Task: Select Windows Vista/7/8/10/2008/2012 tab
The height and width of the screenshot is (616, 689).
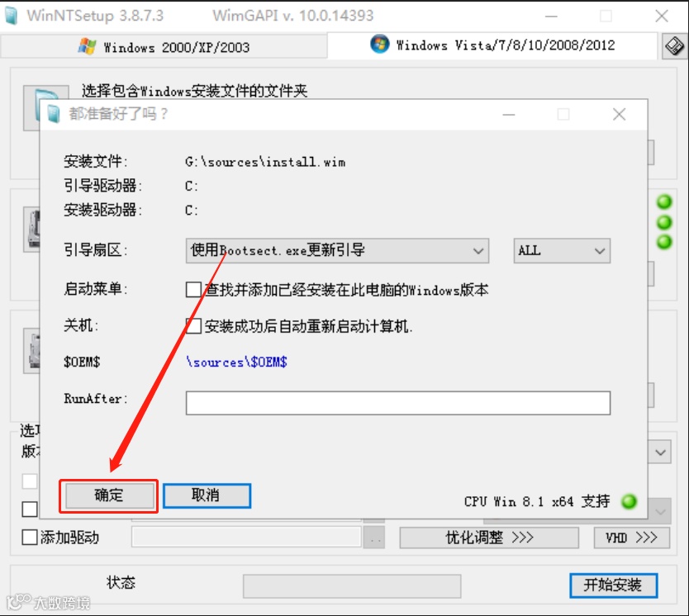Action: (x=492, y=45)
